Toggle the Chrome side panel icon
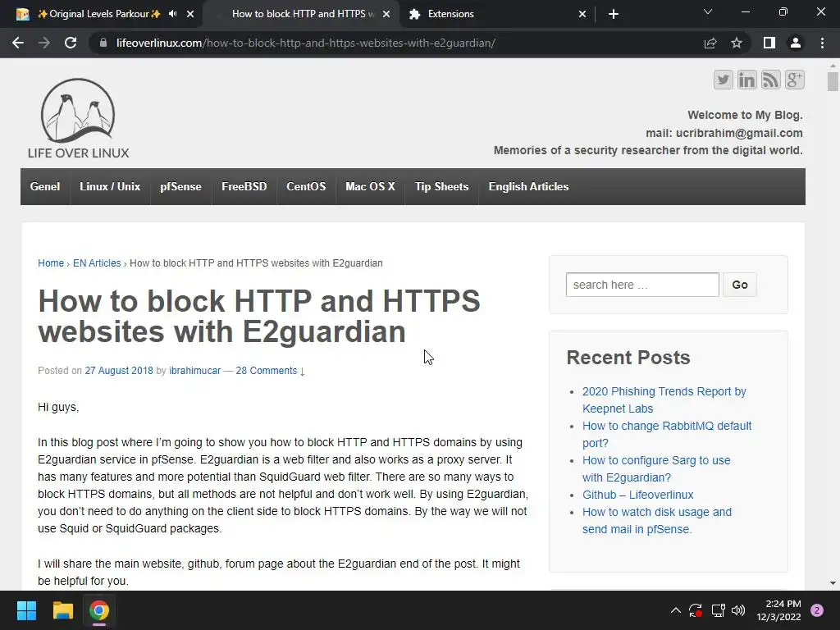This screenshot has width=840, height=630. pyautogui.click(x=769, y=43)
